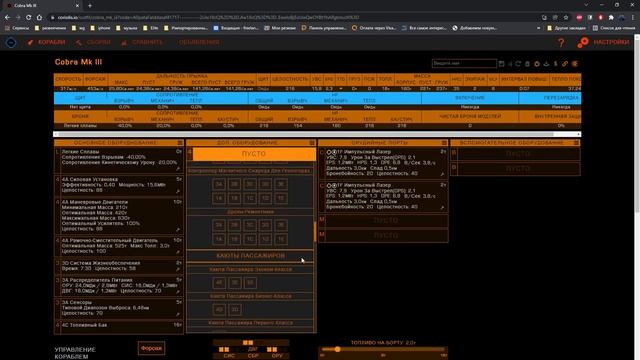The height and width of the screenshot is (360, 640).
Task: Click the optional module list scrollbar
Action: click(315, 231)
